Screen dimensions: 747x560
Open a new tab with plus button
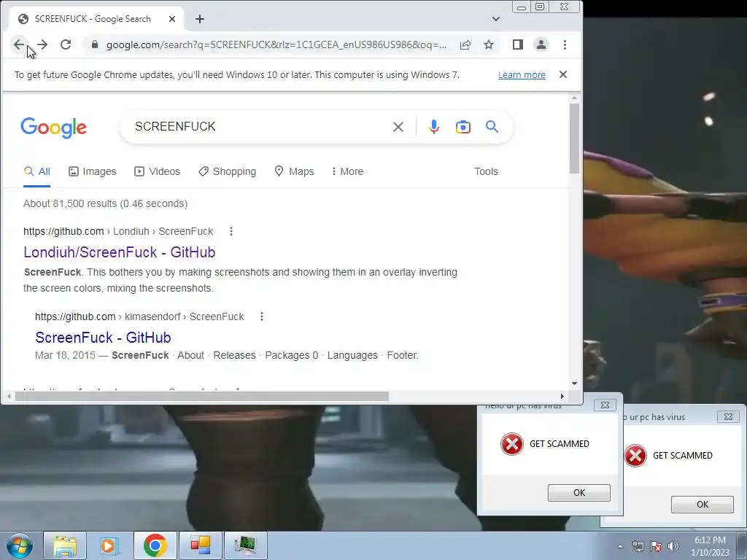pyautogui.click(x=200, y=19)
